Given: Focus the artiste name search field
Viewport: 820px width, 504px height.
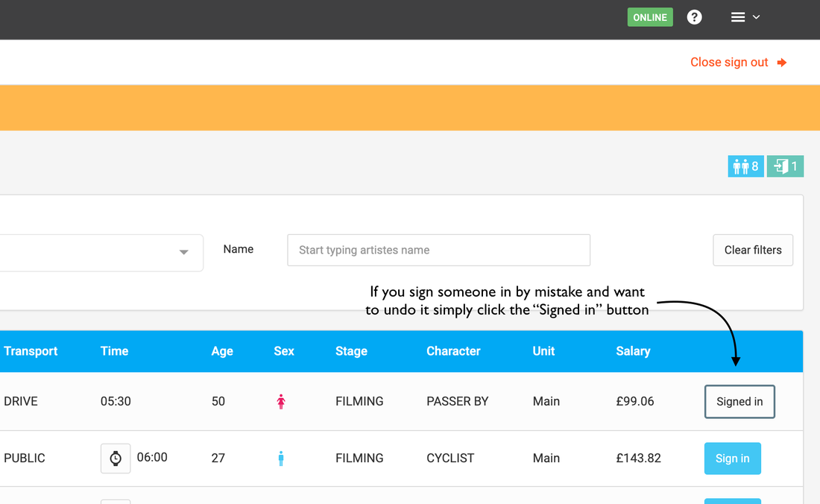Looking at the screenshot, I should (x=438, y=251).
